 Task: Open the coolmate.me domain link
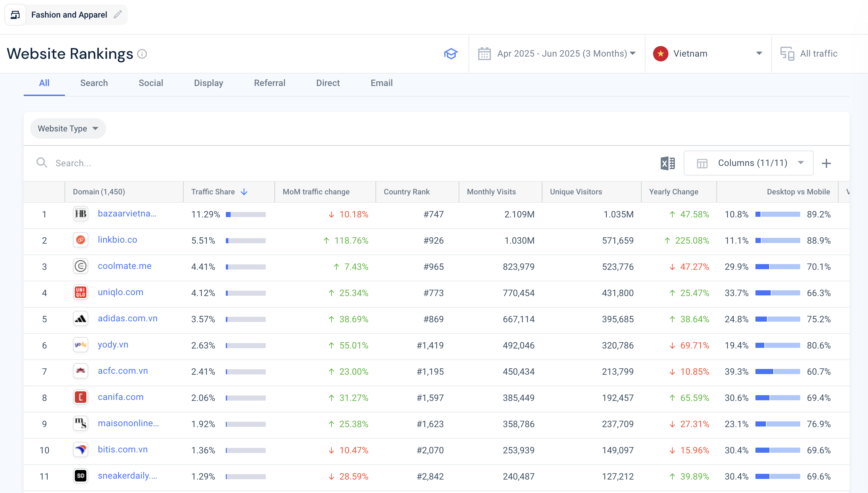click(125, 266)
